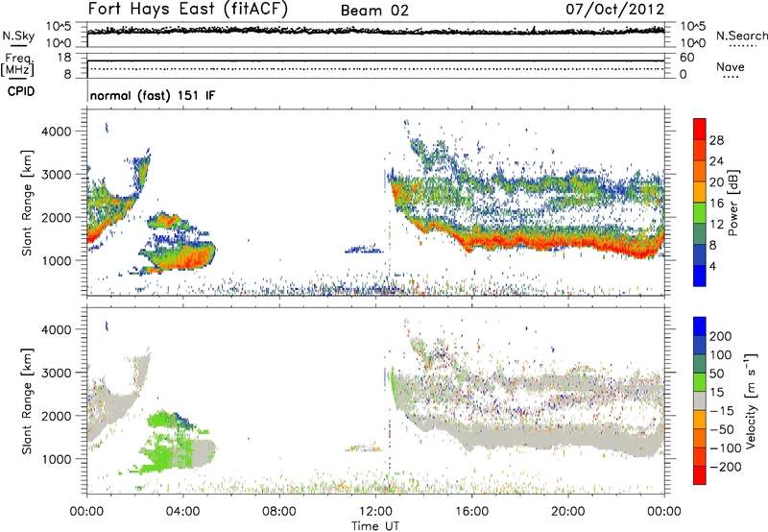
Task: Click the date "07/Oct/2012"
Action: click(x=615, y=10)
